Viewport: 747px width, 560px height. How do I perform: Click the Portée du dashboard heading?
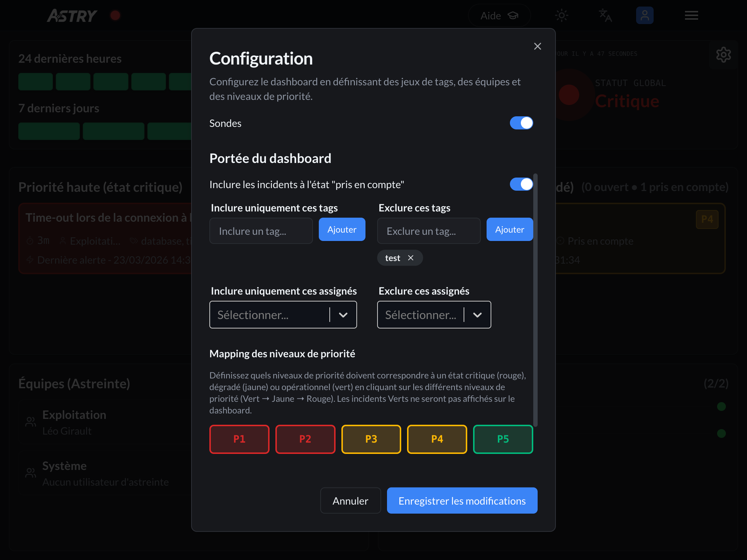point(270,158)
